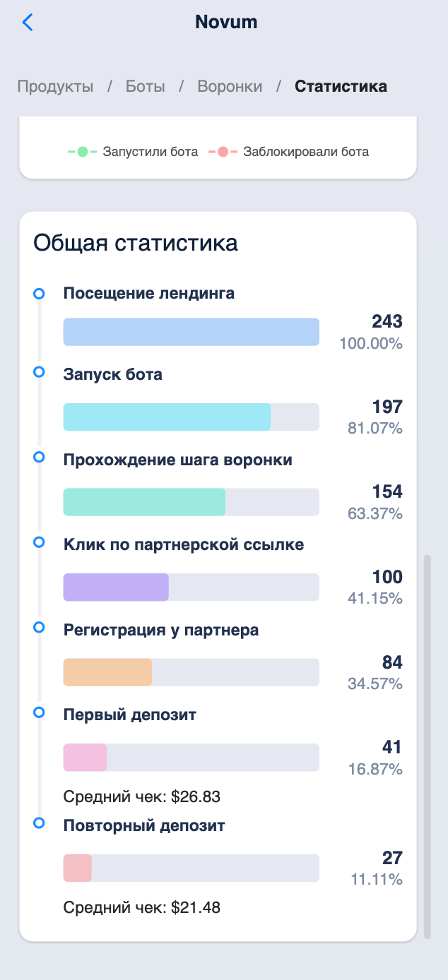Go to the Боты breadcrumb

tap(146, 87)
